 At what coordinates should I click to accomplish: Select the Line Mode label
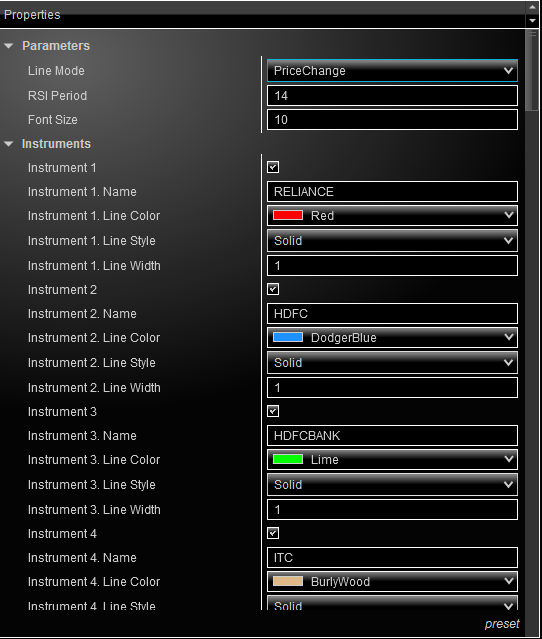(x=56, y=71)
